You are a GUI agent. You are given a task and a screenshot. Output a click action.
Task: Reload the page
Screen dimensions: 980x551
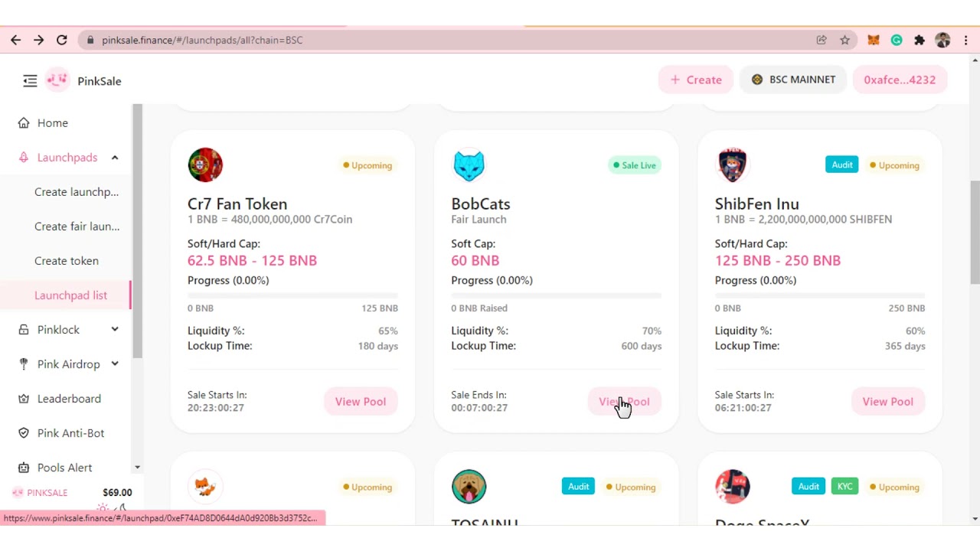[x=62, y=40]
